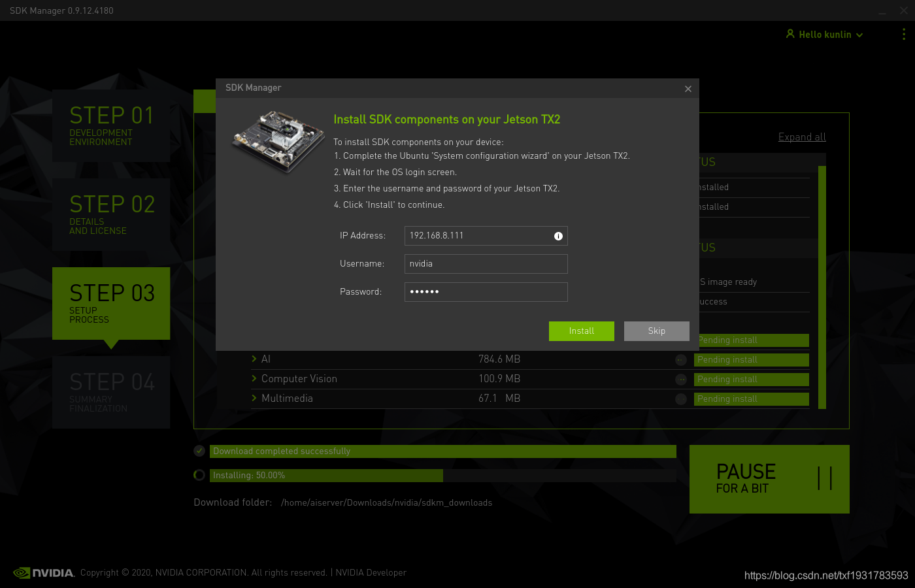This screenshot has width=915, height=588.
Task: Click the download completed checkmark icon
Action: pyautogui.click(x=199, y=451)
